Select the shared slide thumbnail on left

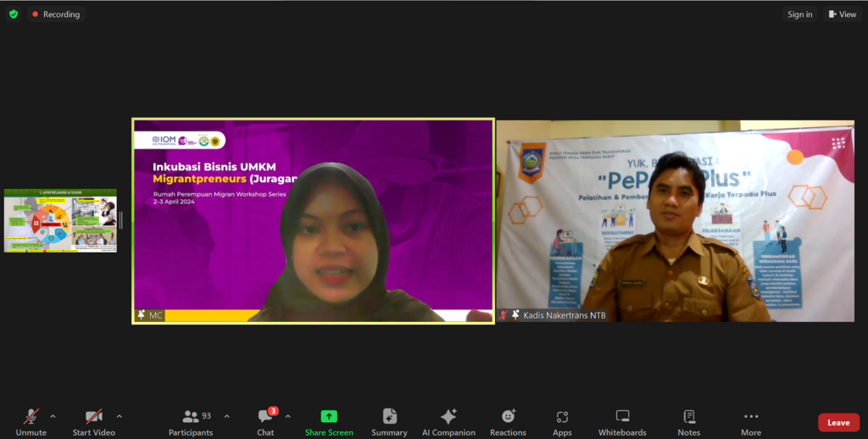coord(60,220)
